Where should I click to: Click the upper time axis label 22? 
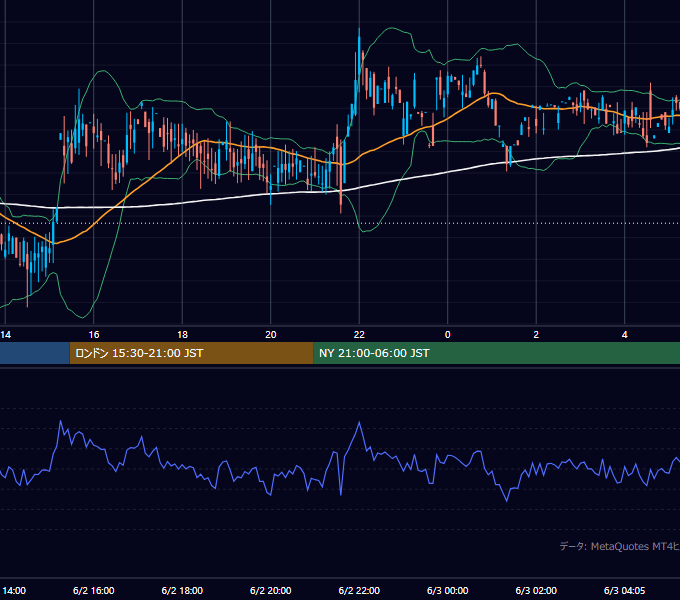359,335
